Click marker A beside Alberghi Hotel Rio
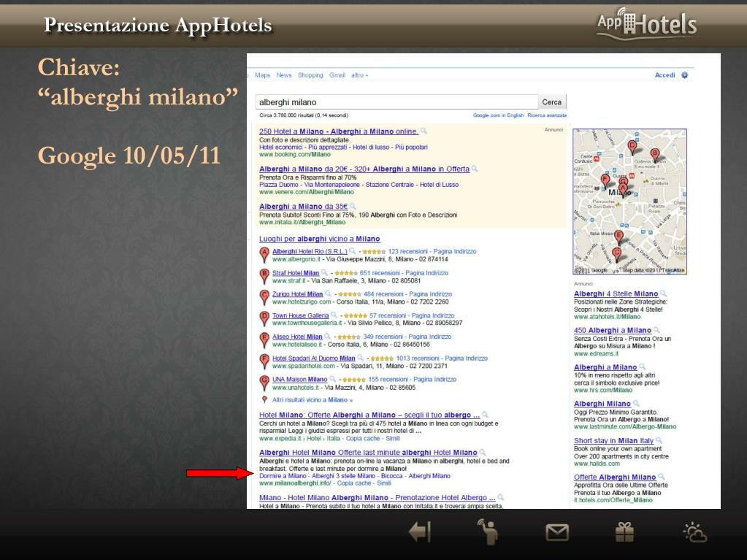 [264, 256]
